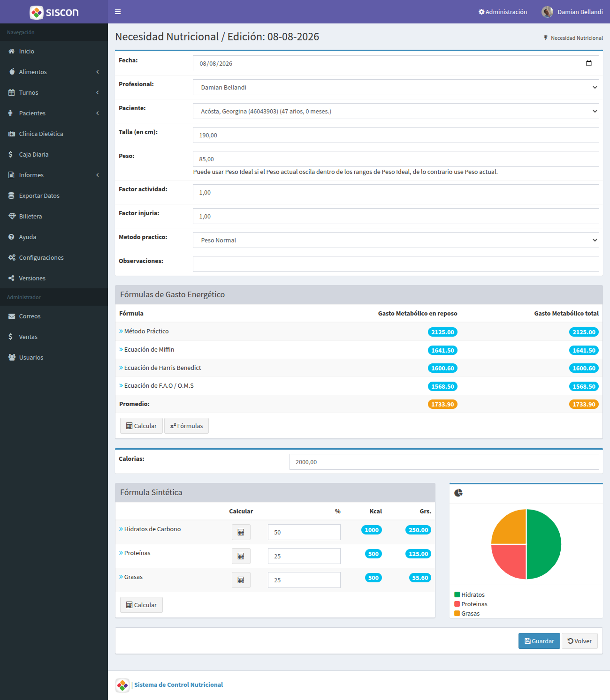Image resolution: width=610 pixels, height=700 pixels.
Task: Expand the Pacientes sidebar menu
Action: tap(54, 113)
